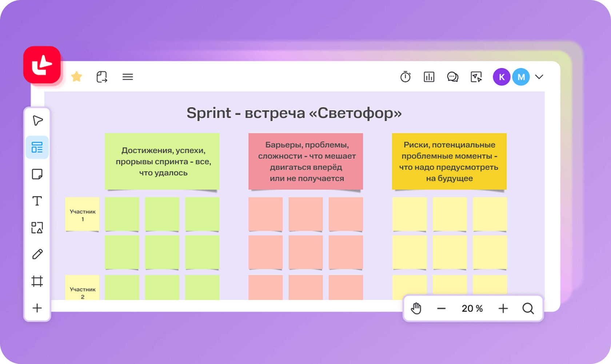Open more tools with plus icon

pos(37,308)
